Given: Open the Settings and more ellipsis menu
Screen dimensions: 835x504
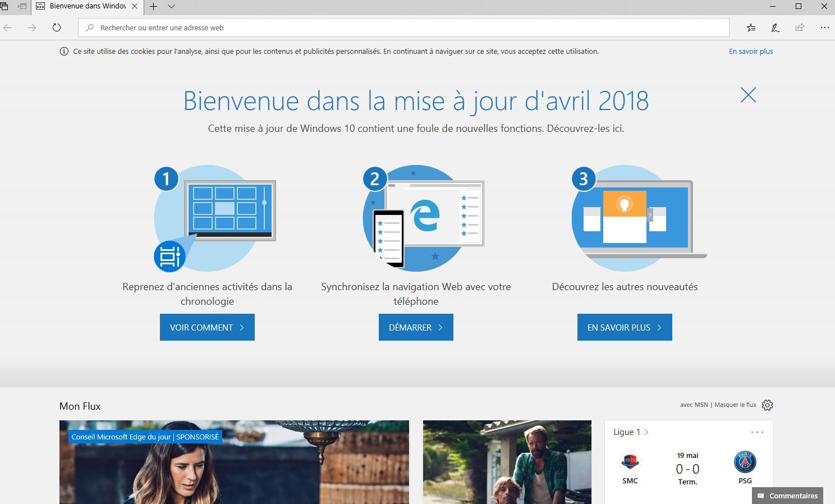Looking at the screenshot, I should (x=824, y=28).
